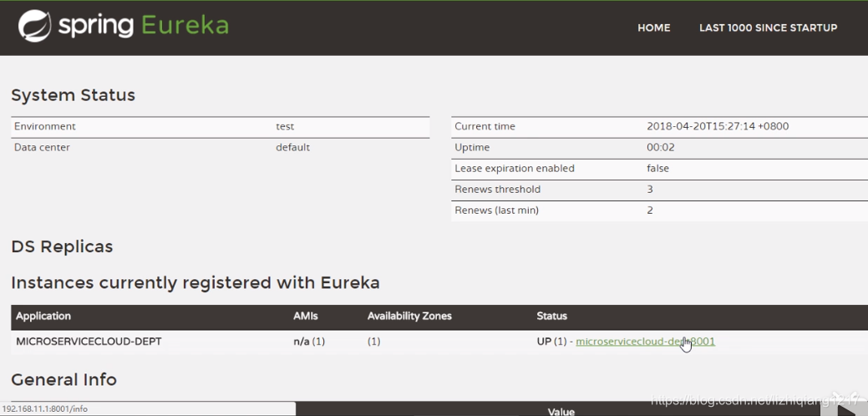Click the Availability Zones column header
The width and height of the screenshot is (868, 416).
tap(409, 317)
